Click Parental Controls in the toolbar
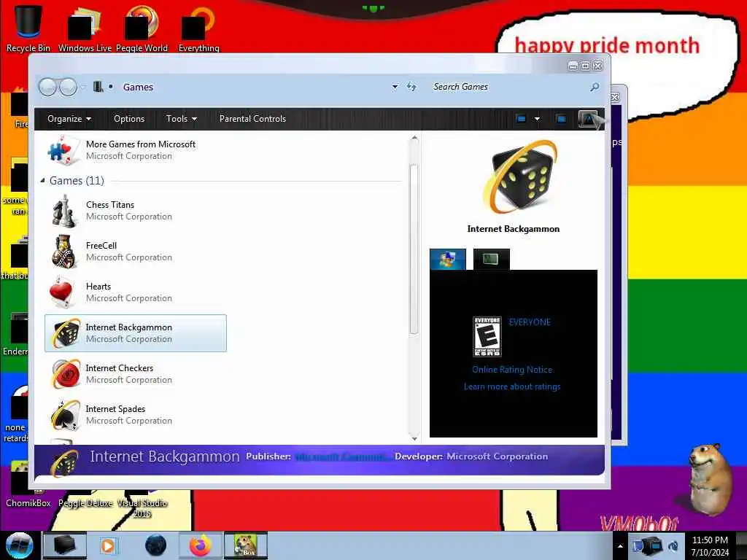Screen dimensions: 747x560 pyautogui.click(x=252, y=119)
